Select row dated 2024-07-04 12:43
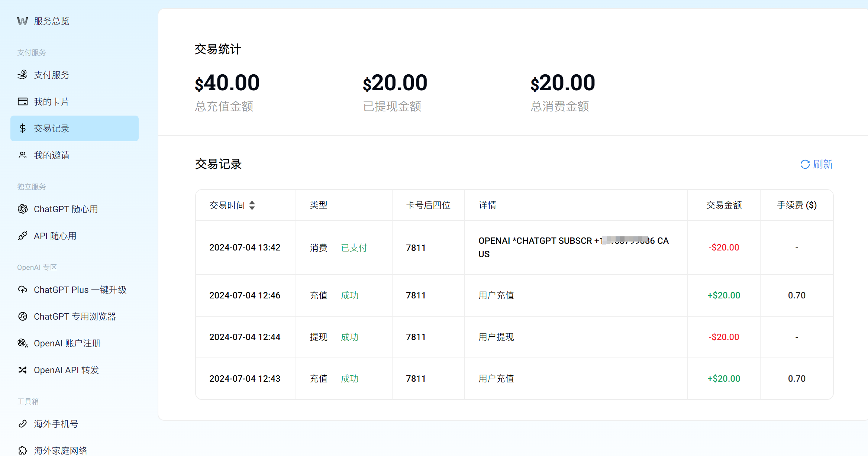 (514, 379)
